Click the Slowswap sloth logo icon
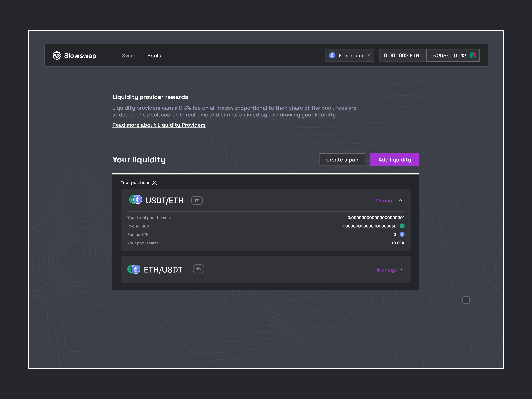The width and height of the screenshot is (532, 399). point(57,56)
